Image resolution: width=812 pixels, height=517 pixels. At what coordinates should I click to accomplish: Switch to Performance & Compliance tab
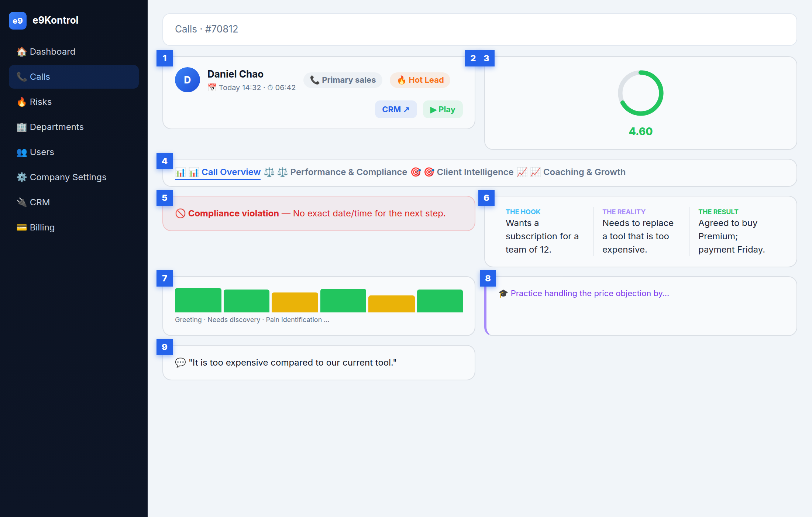[336, 172]
